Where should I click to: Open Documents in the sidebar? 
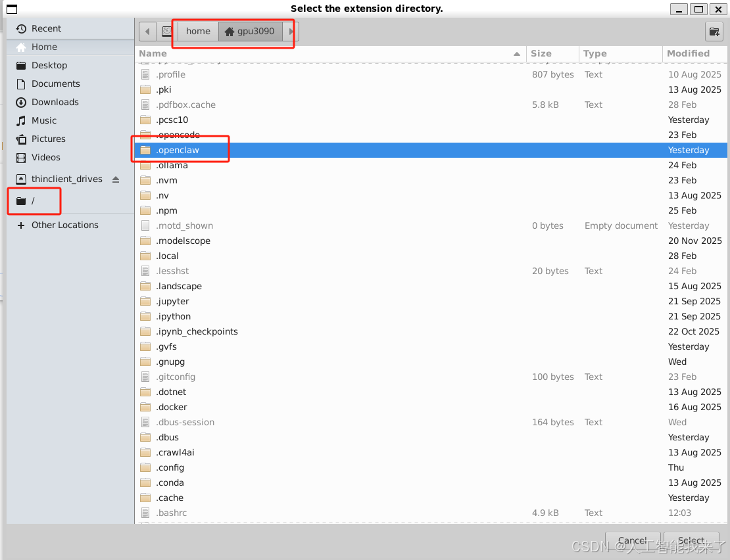(x=70, y=83)
